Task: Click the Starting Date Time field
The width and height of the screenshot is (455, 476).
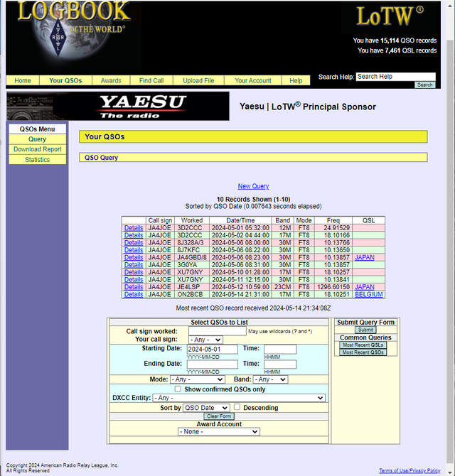Action: pos(280,349)
